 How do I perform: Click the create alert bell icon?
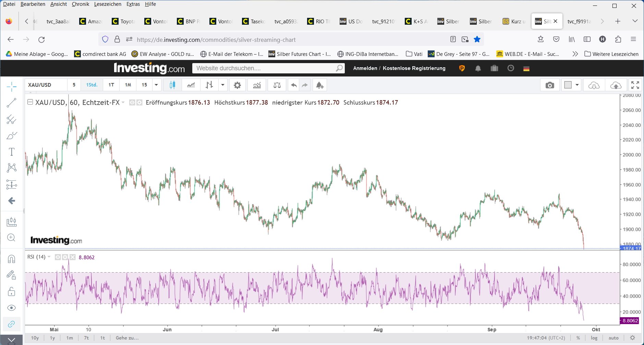point(319,85)
